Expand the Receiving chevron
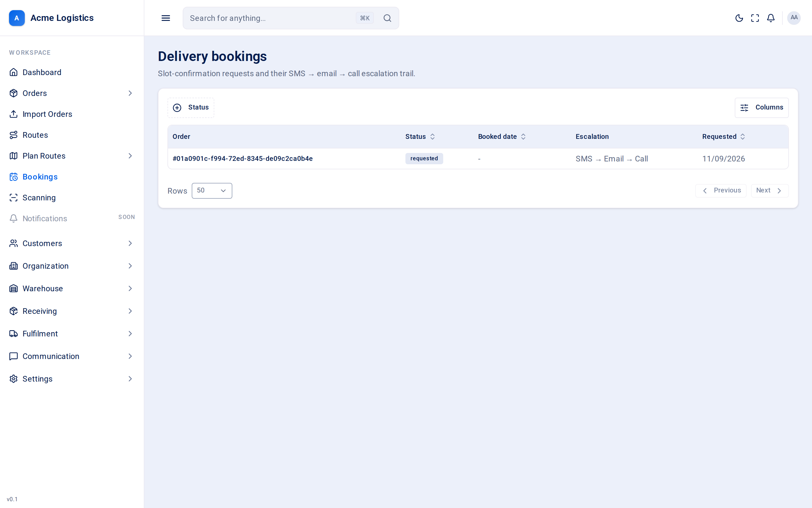Viewport: 812px width, 508px height. [130, 311]
